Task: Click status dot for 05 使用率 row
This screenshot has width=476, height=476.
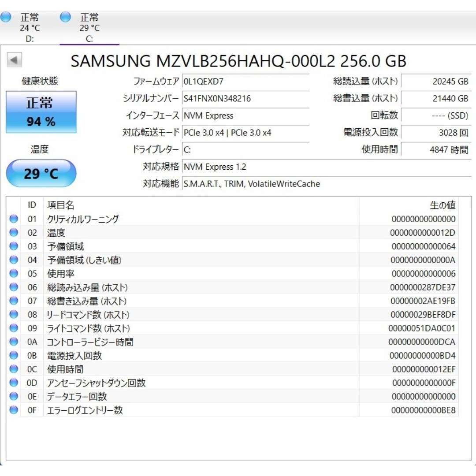Action: [x=14, y=273]
